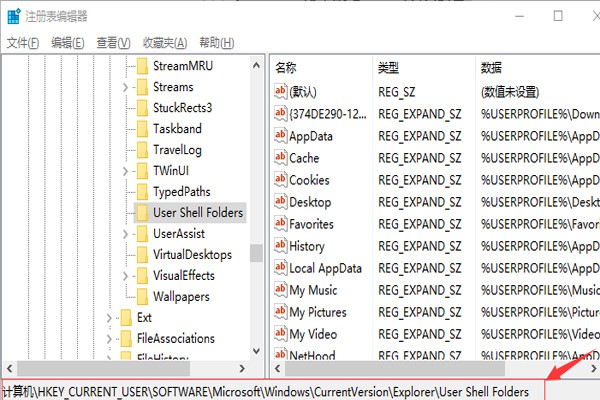The image size is (600, 400).
Task: Select the Wallpapers folder icon
Action: point(142,297)
